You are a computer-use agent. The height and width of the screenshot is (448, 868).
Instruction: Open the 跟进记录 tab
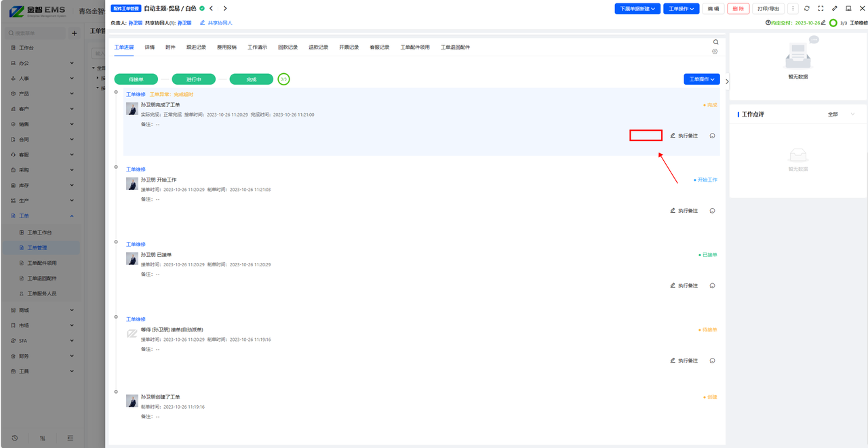197,47
